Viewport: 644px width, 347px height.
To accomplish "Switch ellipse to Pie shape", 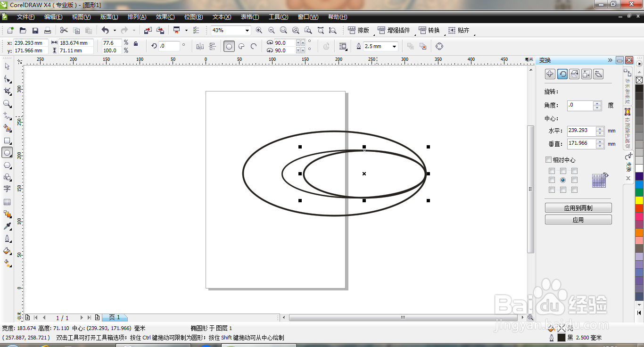I will click(x=241, y=46).
